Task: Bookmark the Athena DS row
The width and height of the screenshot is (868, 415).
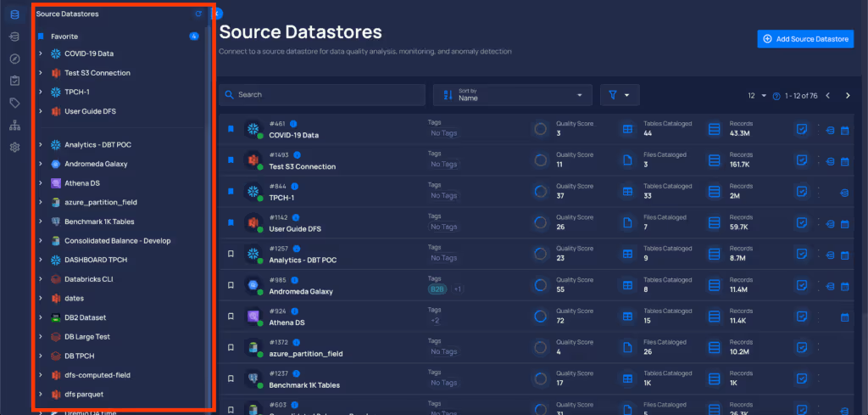Action: 231,317
